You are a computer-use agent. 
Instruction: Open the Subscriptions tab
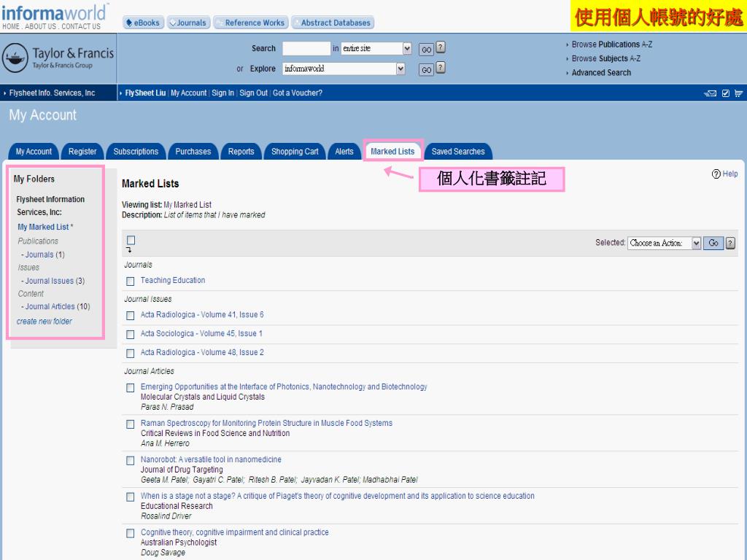click(x=136, y=152)
